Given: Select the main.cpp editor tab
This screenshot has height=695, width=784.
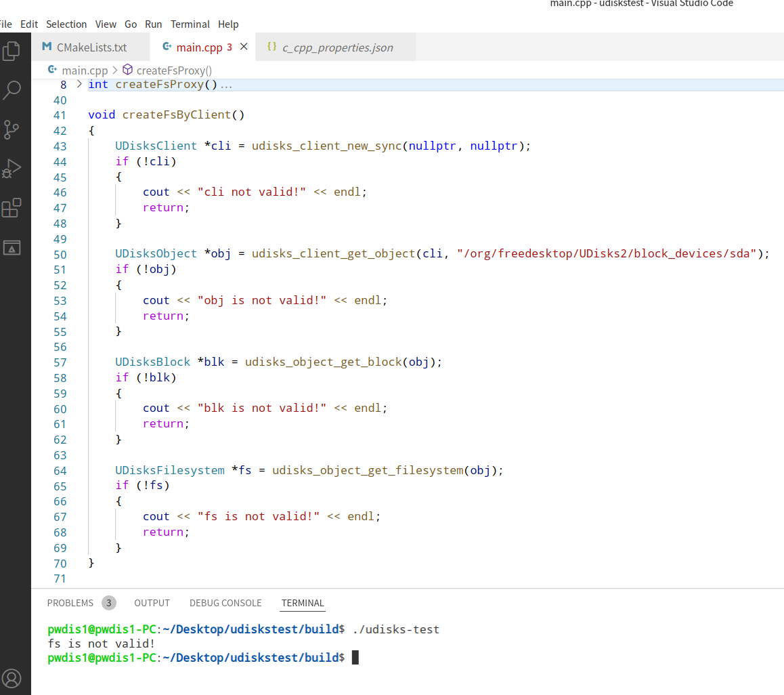Looking at the screenshot, I should pos(203,47).
